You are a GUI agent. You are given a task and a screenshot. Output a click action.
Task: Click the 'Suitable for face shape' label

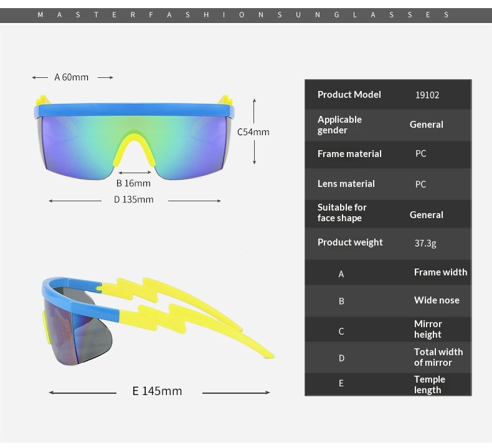point(342,212)
